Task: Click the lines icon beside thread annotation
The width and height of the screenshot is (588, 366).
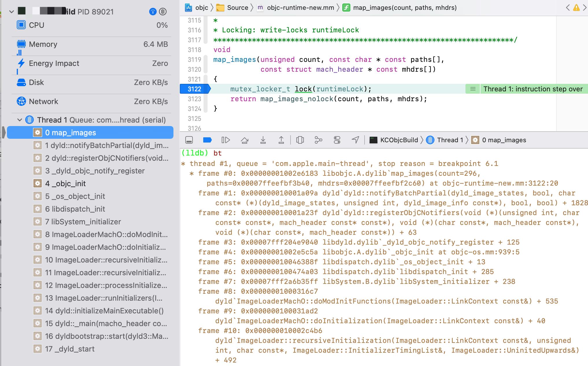Action: 473,89
